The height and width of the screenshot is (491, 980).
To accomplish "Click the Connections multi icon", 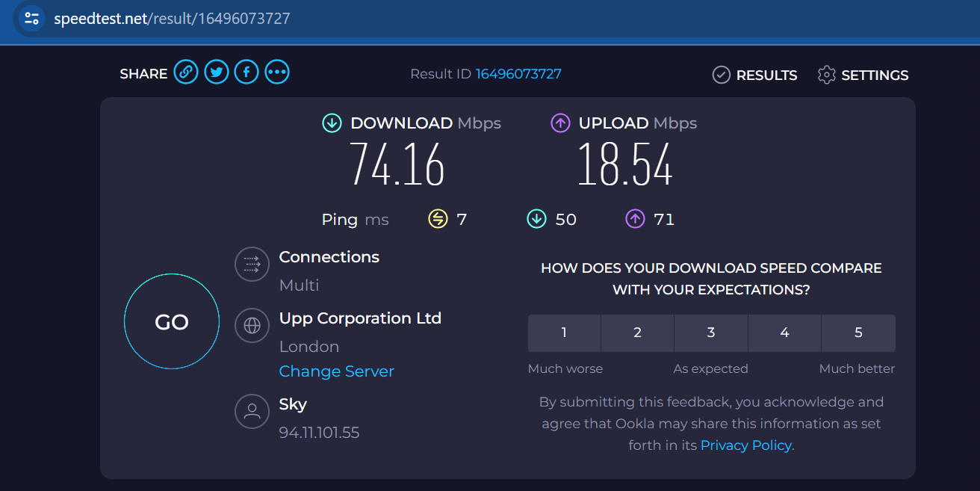I will click(252, 264).
